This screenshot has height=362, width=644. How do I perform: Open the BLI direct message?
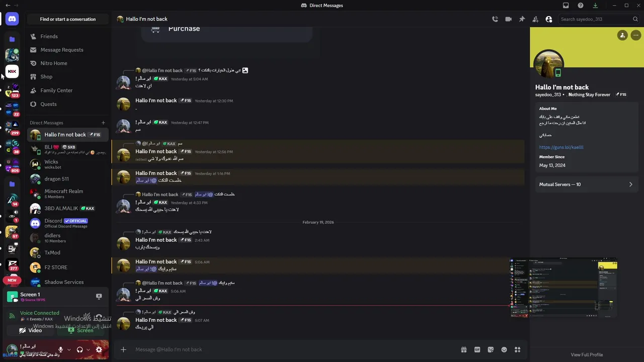point(67,149)
